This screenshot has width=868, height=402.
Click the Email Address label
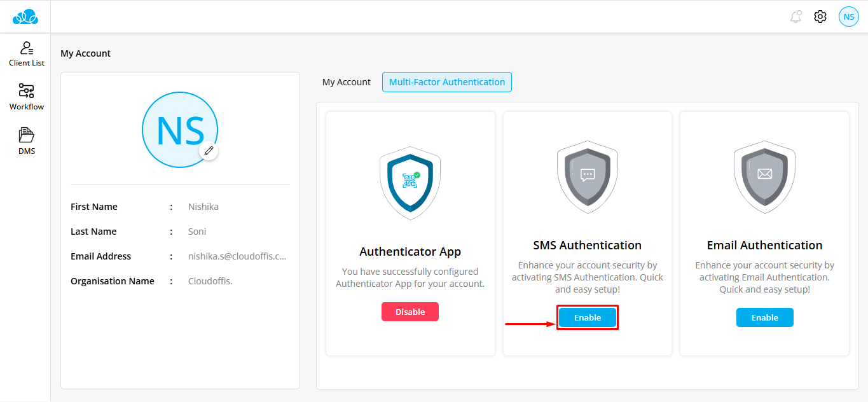pyautogui.click(x=101, y=256)
